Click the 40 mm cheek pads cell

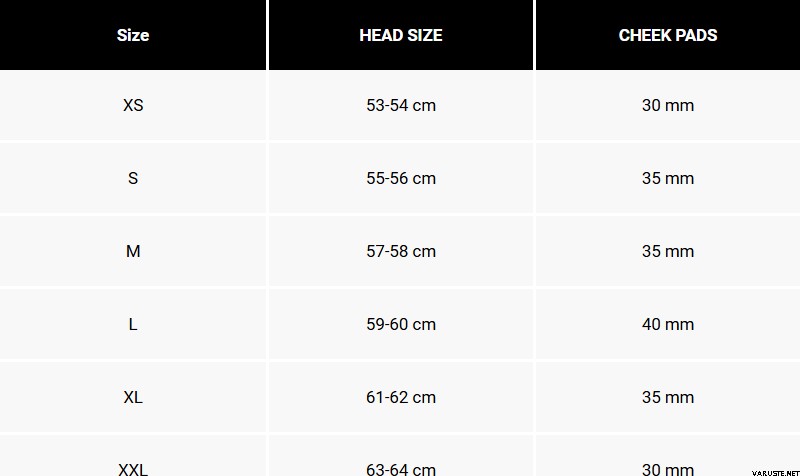pyautogui.click(x=668, y=324)
